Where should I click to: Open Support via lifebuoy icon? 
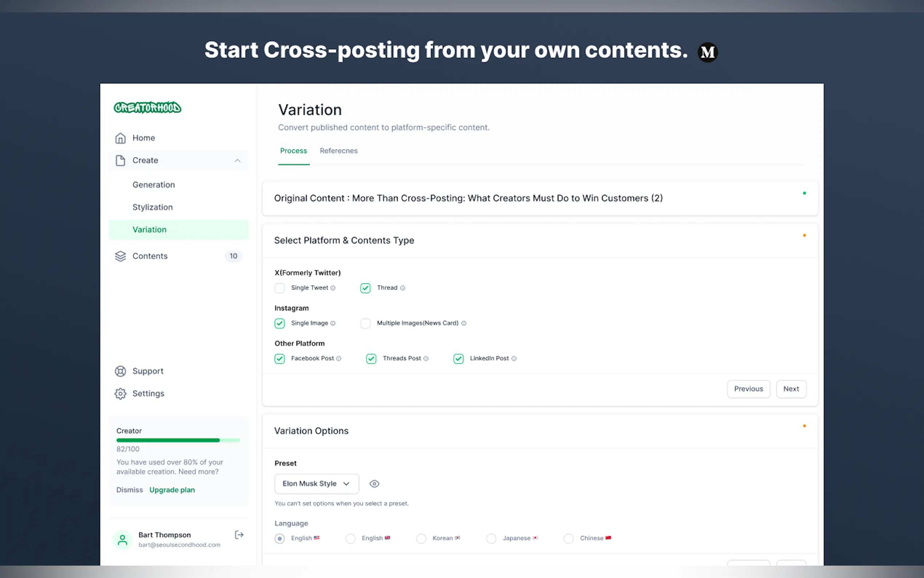point(120,371)
